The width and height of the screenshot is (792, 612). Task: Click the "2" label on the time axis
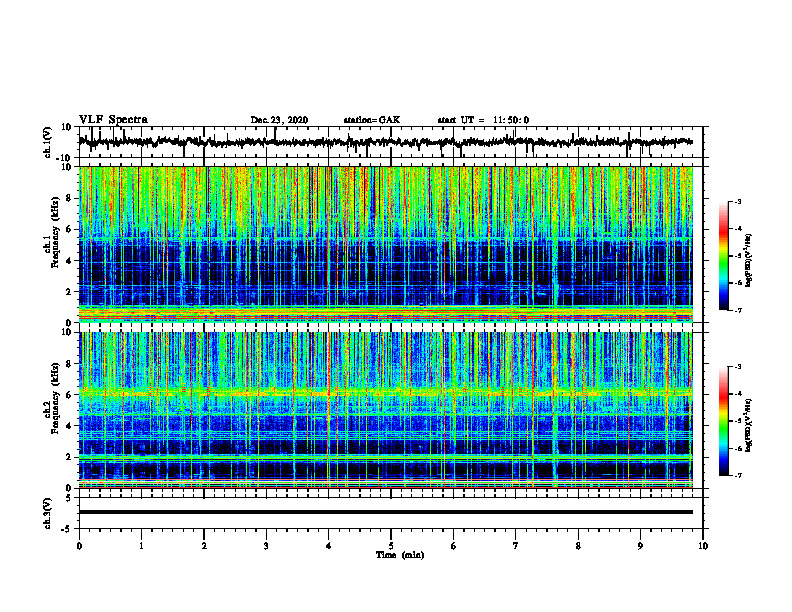[x=204, y=546]
